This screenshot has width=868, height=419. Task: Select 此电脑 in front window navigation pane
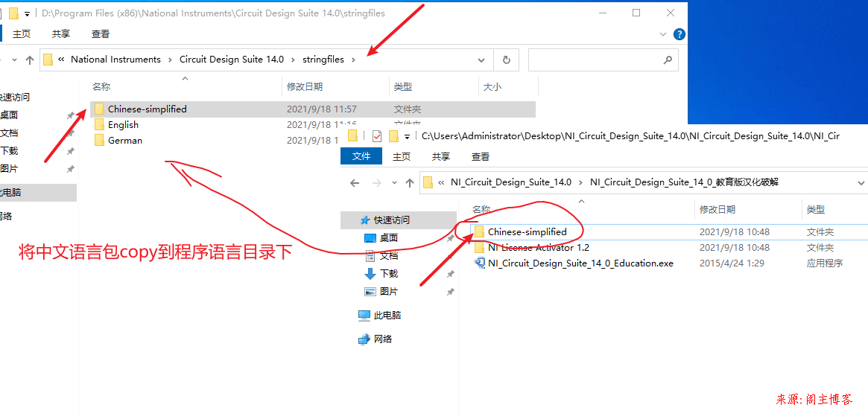[387, 315]
